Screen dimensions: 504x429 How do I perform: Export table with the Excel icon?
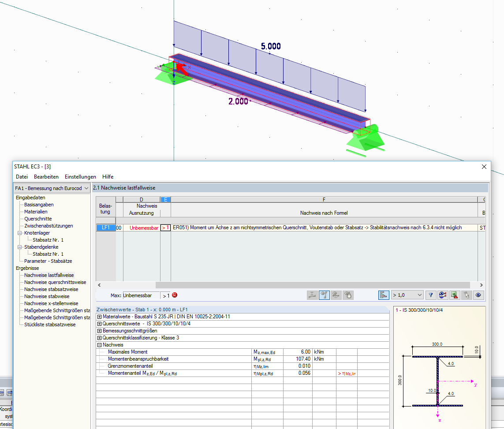[455, 295]
